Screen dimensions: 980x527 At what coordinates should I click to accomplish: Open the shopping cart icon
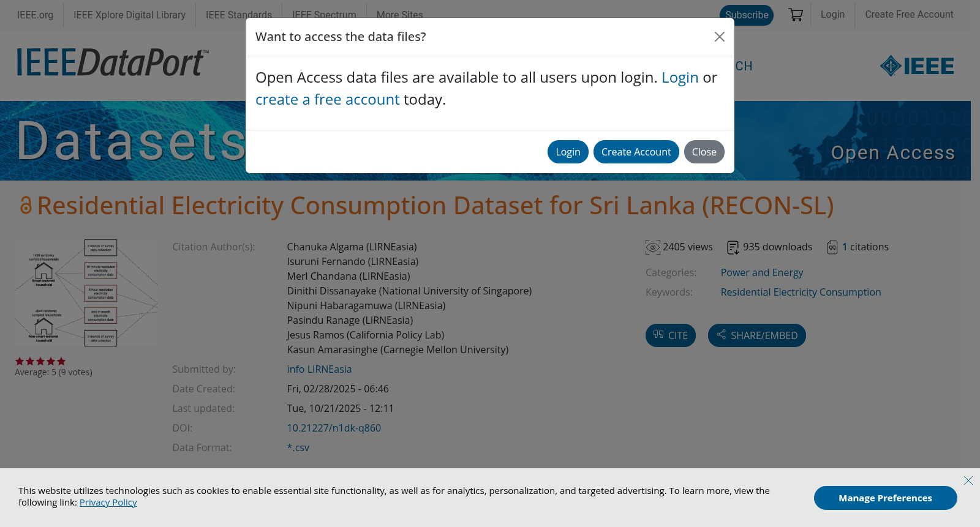796,15
